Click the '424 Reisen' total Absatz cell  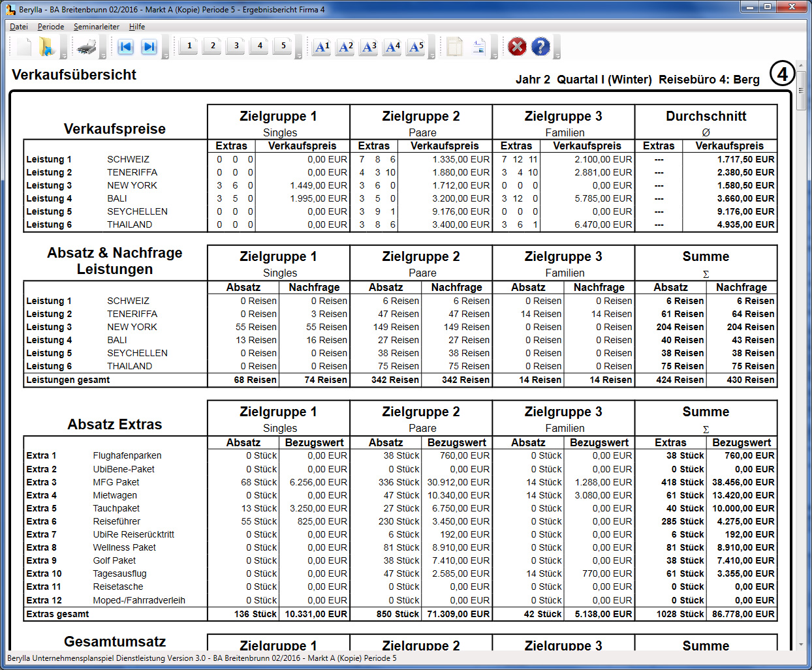click(680, 380)
